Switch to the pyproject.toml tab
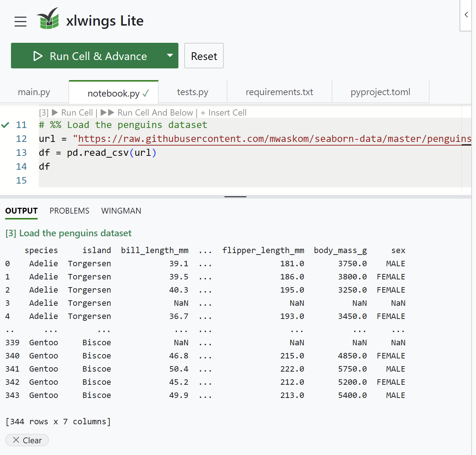This screenshot has width=476, height=455. (381, 92)
